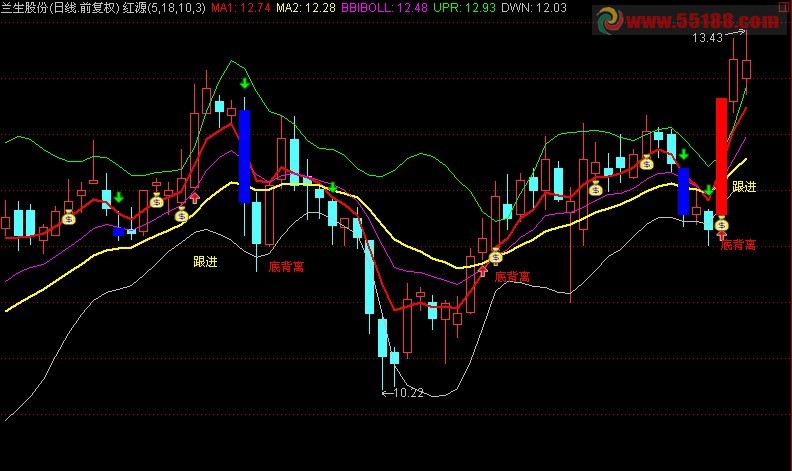Click the MA2: 12.28 value

306,8
